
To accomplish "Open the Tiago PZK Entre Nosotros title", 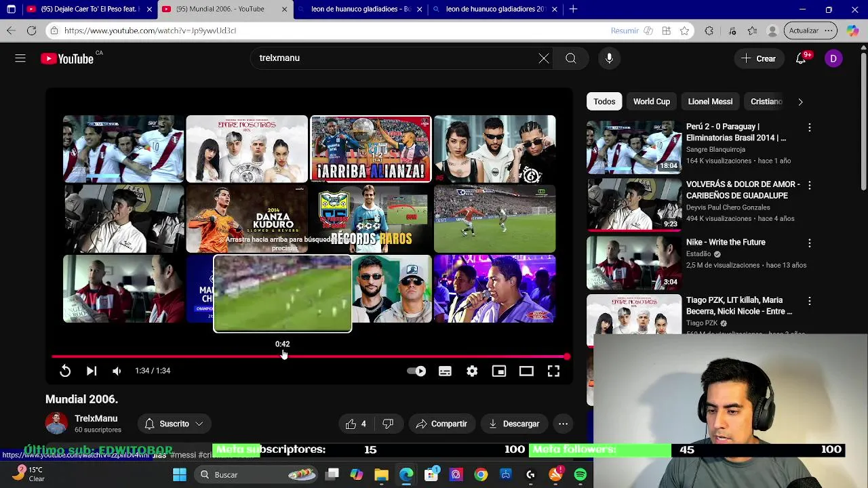I will point(739,306).
